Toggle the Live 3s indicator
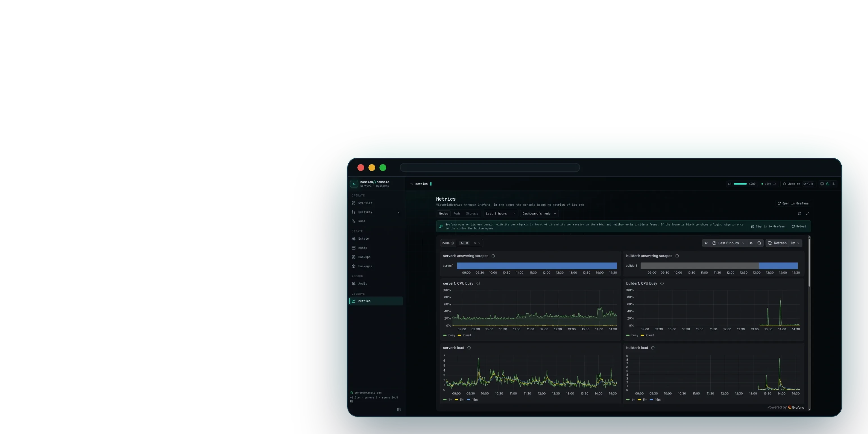The width and height of the screenshot is (868, 434). (769, 184)
